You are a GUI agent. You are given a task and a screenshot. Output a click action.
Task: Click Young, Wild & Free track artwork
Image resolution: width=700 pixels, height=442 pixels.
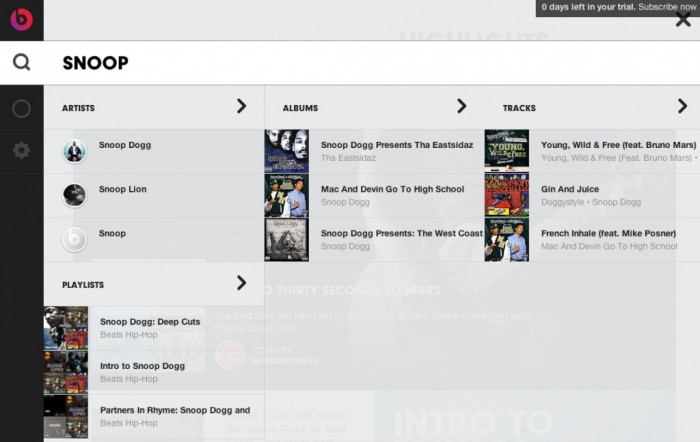point(506,151)
